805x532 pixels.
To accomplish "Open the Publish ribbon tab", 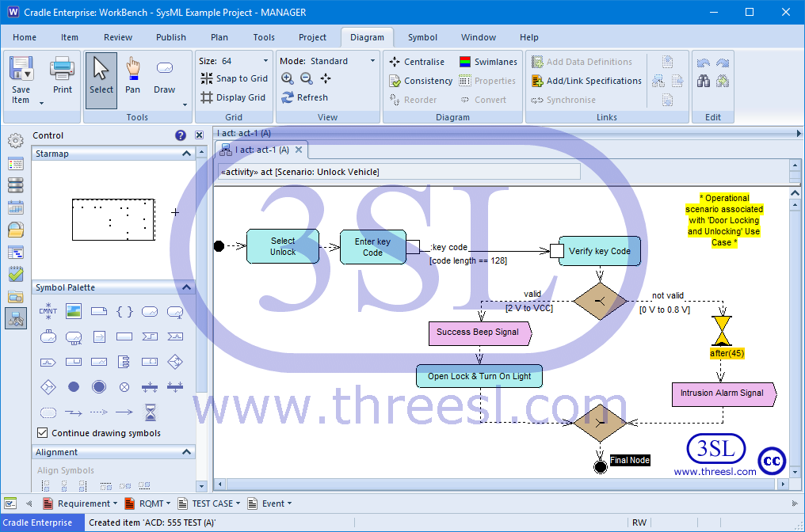I will [x=171, y=37].
